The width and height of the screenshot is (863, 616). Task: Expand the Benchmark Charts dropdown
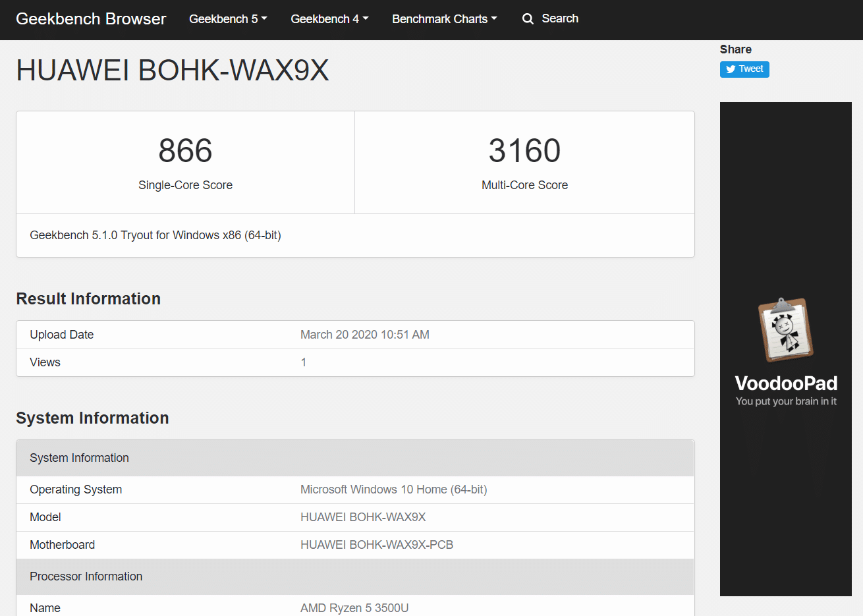444,19
